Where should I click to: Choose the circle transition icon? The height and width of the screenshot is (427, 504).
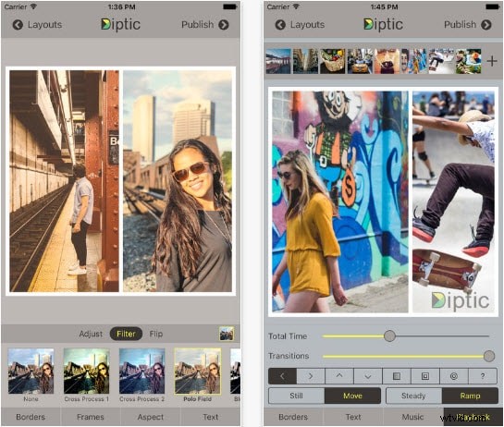tap(453, 376)
